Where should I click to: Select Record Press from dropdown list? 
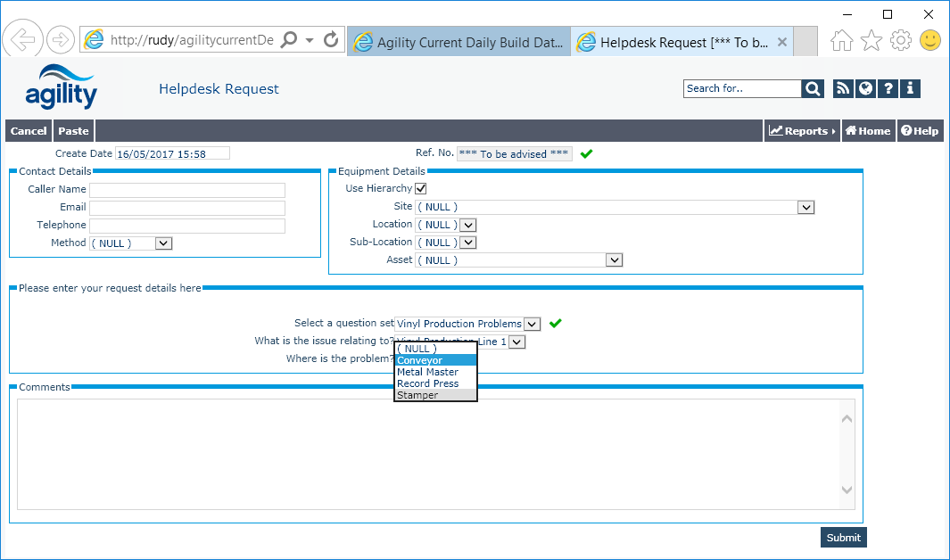click(x=428, y=383)
